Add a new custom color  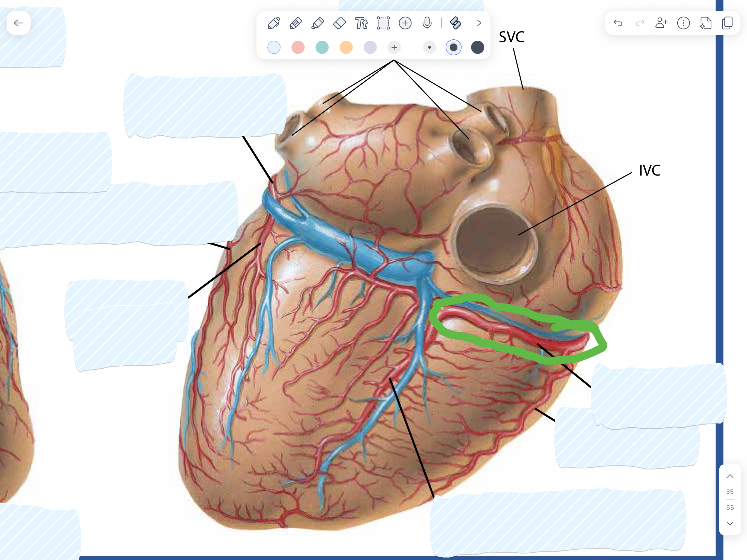click(x=394, y=47)
